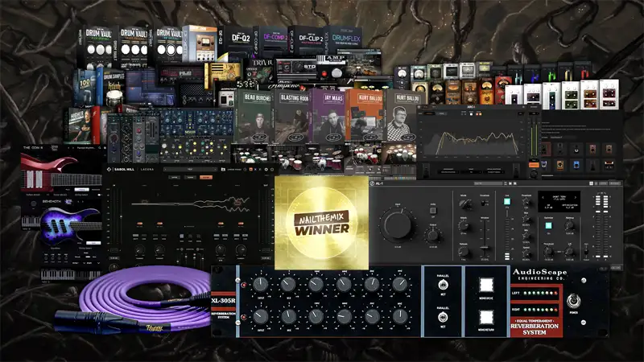Click the spectrum analyzer curve display

pyautogui.click(x=472, y=138)
